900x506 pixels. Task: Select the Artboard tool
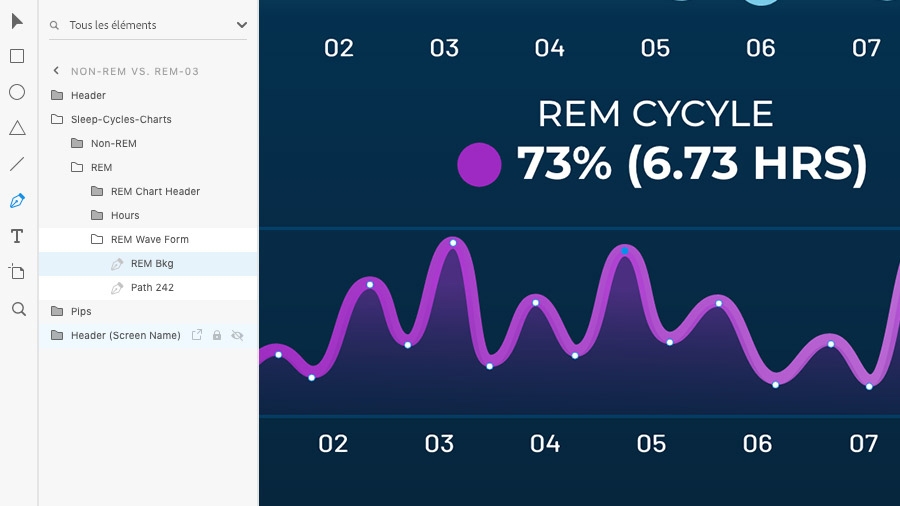(x=17, y=272)
